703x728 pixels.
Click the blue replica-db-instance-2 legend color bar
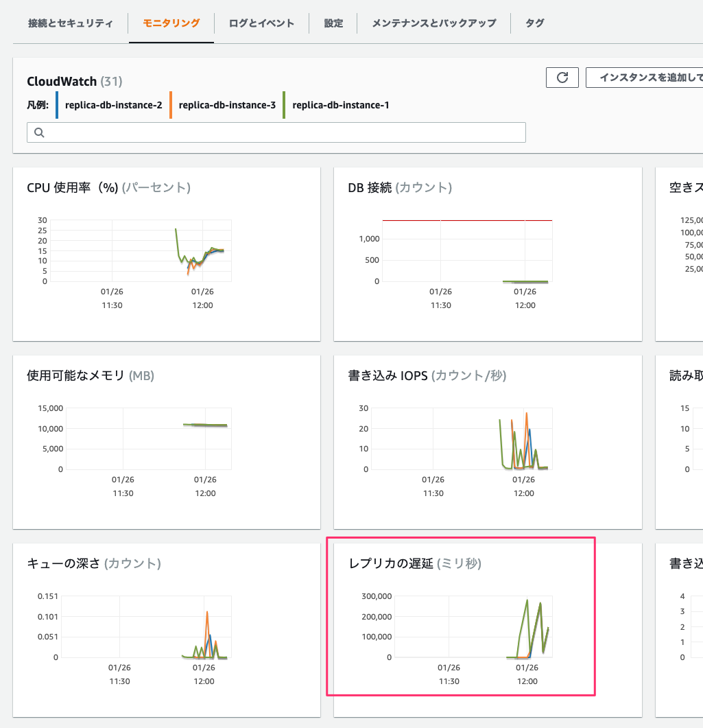57,105
